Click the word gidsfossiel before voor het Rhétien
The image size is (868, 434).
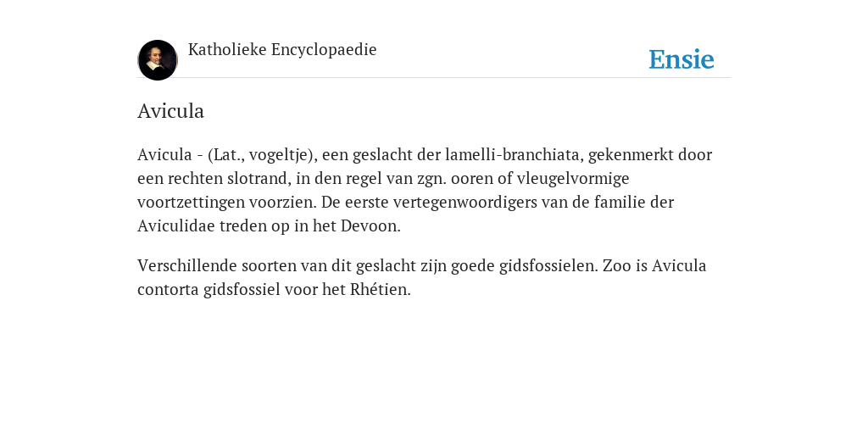pos(242,290)
